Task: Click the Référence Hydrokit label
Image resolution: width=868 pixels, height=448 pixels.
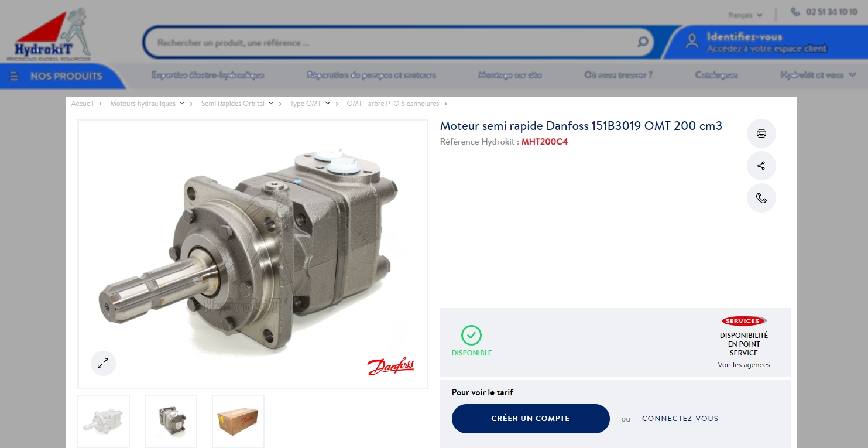Action: tap(479, 142)
